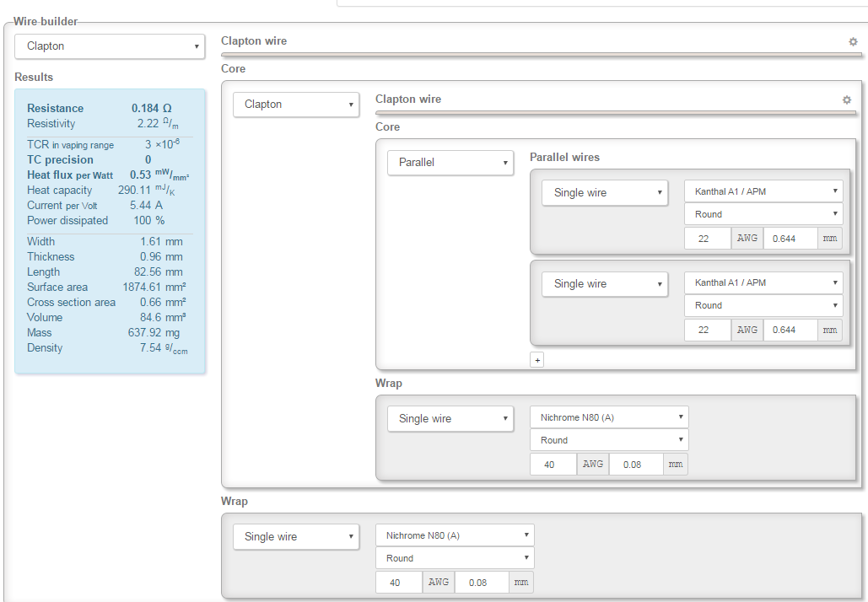The width and height of the screenshot is (868, 602).
Task: Open outer wrap Nichrome N80 (A) dropdown
Action: (x=455, y=535)
